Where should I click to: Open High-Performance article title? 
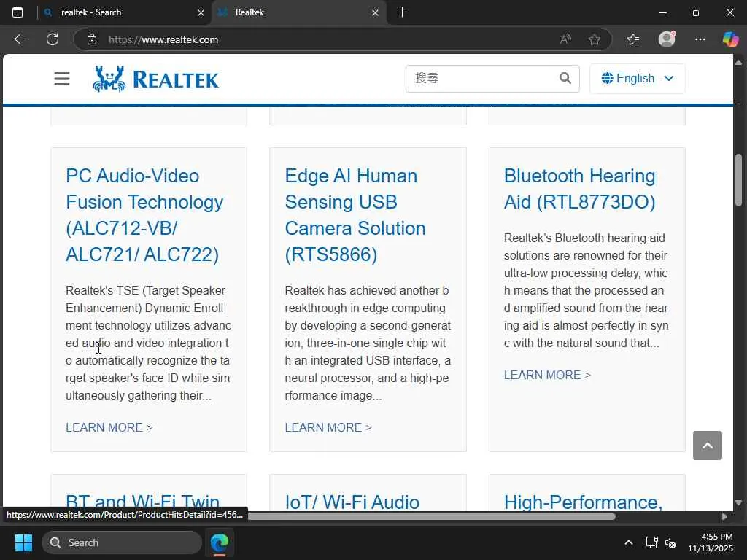(x=583, y=502)
